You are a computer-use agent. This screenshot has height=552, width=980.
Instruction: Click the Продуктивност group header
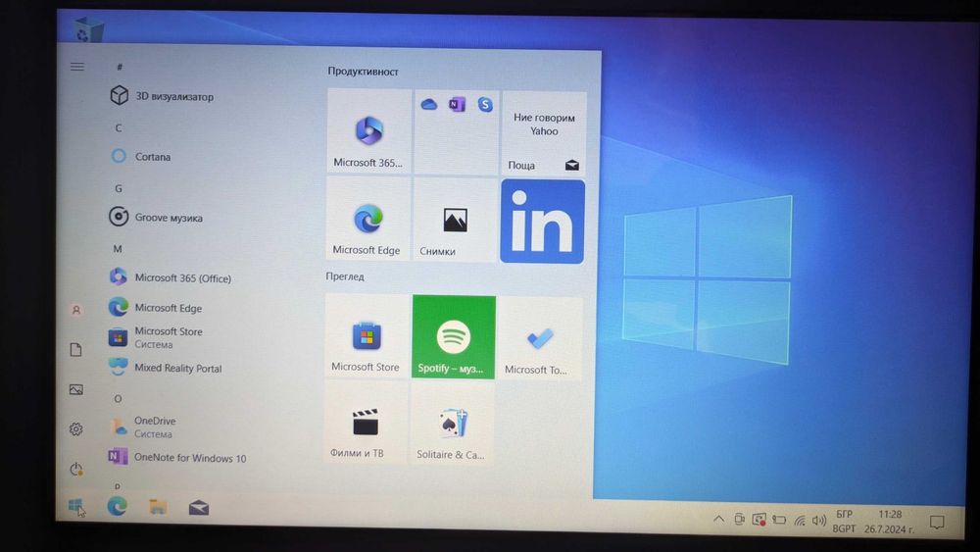364,72
